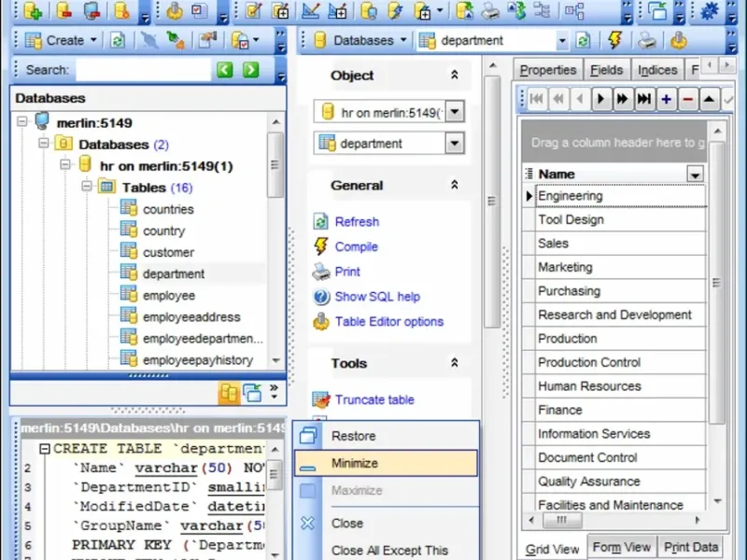Click the Compile lightning bolt icon
This screenshot has width=747, height=560.
320,246
